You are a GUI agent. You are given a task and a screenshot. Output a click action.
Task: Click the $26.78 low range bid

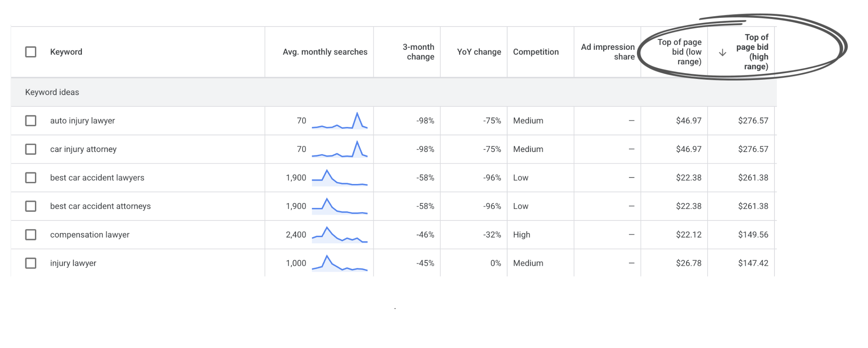click(x=689, y=263)
